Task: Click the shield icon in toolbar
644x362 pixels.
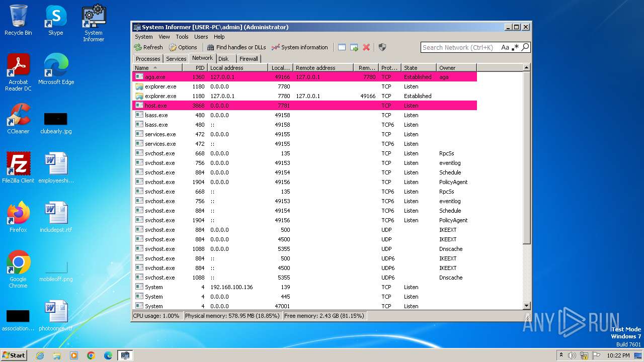Action: 382,47
